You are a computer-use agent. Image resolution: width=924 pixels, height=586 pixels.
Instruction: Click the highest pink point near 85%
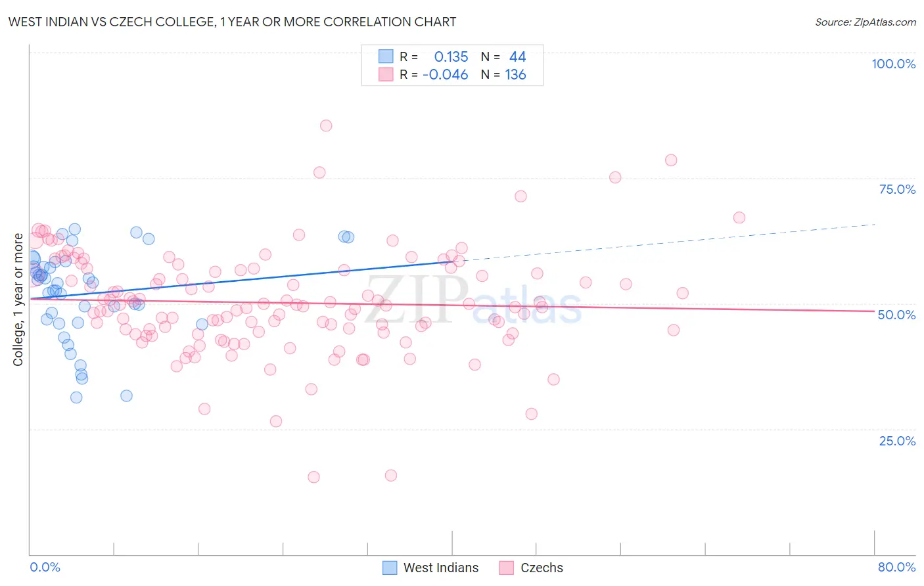click(326, 125)
